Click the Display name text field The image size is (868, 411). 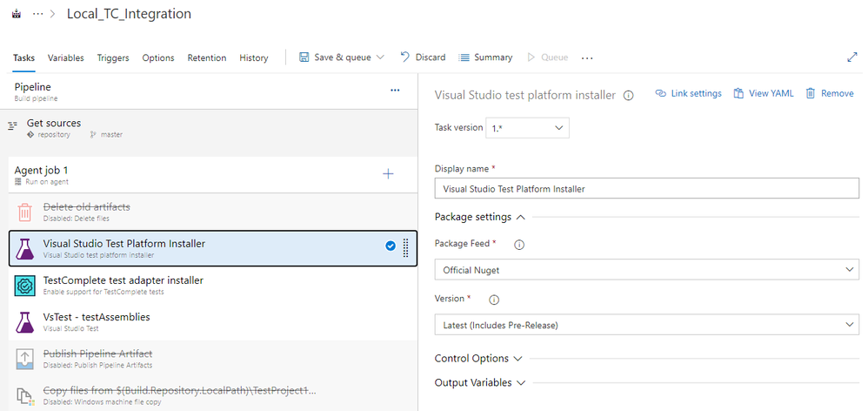pos(646,188)
